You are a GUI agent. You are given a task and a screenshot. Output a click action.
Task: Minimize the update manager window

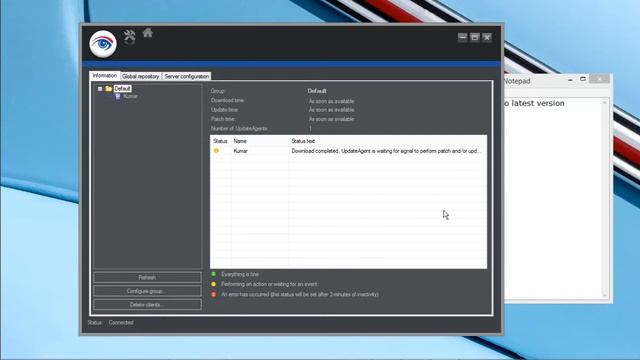point(462,38)
